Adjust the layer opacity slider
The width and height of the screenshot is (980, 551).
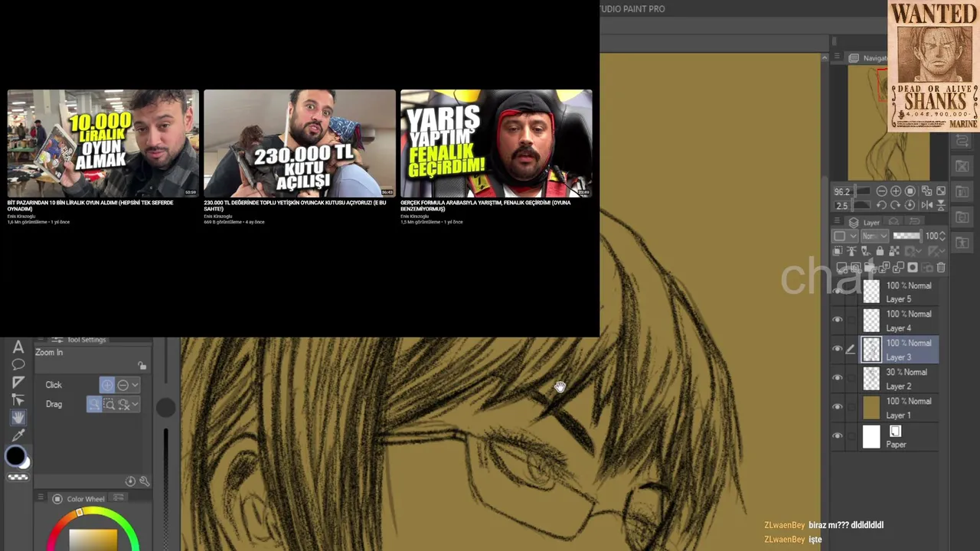pyautogui.click(x=907, y=236)
